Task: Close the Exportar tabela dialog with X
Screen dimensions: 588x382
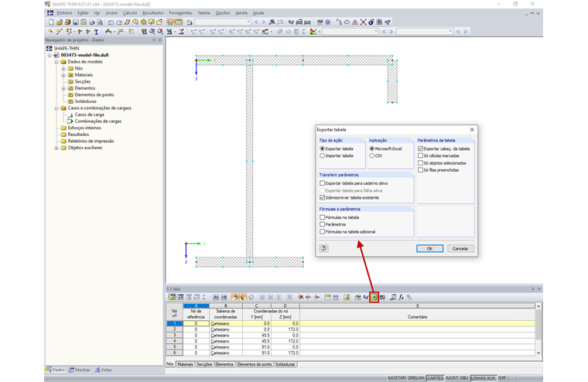Action: pos(472,129)
